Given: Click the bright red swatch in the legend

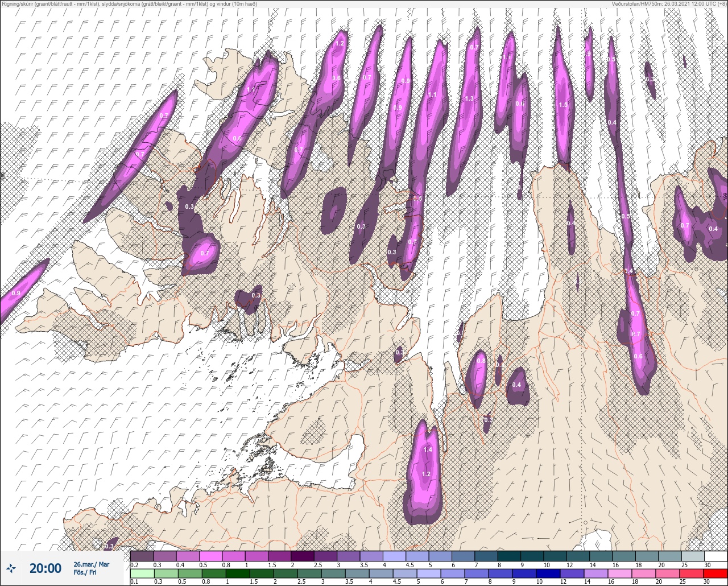Looking at the screenshot, I should point(715,573).
